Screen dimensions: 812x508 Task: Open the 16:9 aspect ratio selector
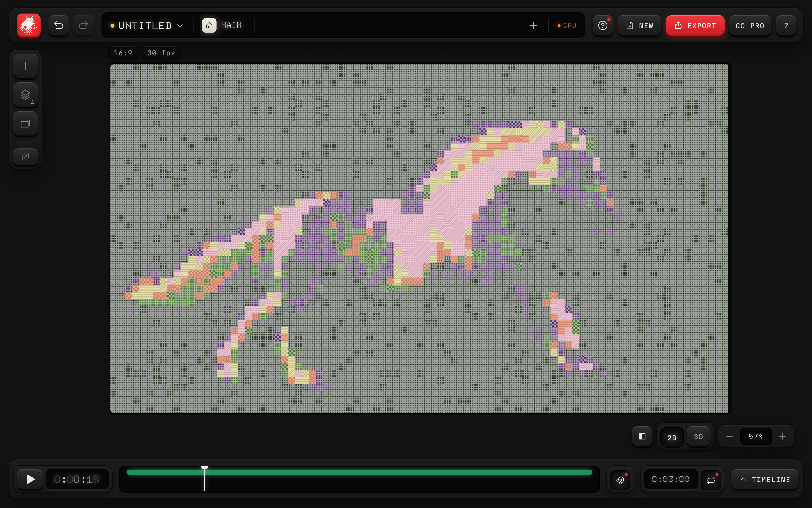click(123, 53)
